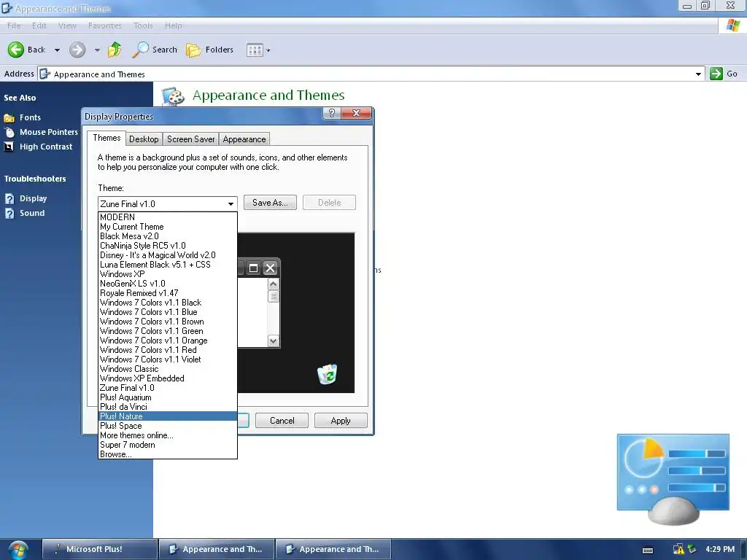This screenshot has height=560, width=747.
Task: Open High Contrast link in sidebar
Action: [x=46, y=147]
